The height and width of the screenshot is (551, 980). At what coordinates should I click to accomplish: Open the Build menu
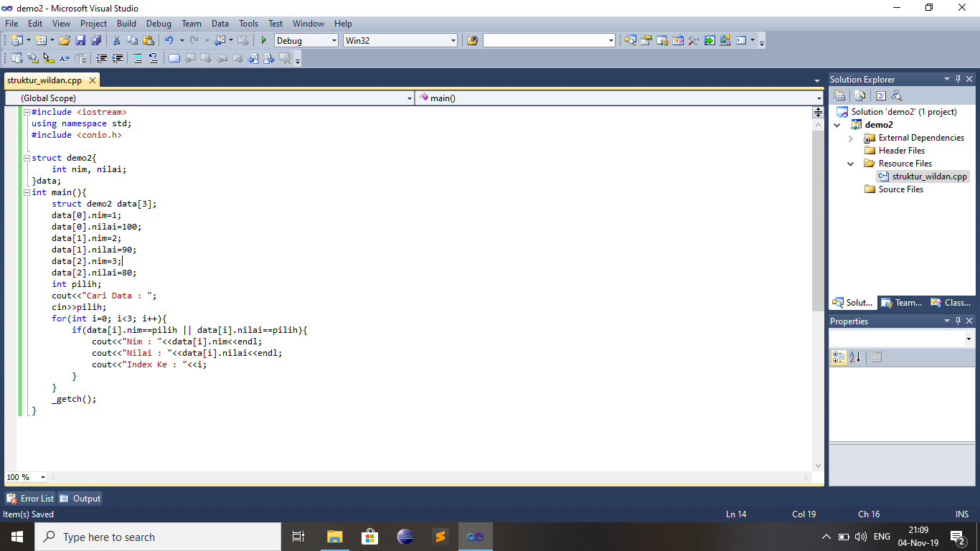(126, 23)
